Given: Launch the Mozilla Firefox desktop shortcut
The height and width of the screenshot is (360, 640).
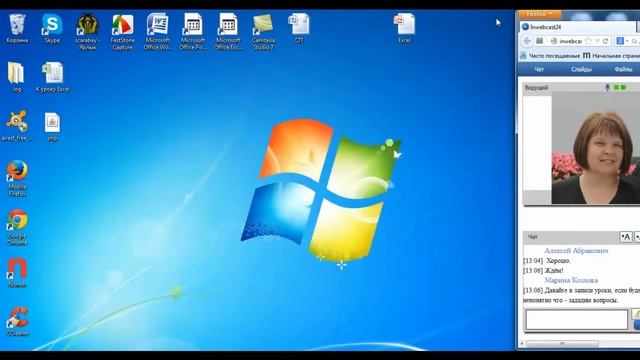Looking at the screenshot, I should click(17, 179).
